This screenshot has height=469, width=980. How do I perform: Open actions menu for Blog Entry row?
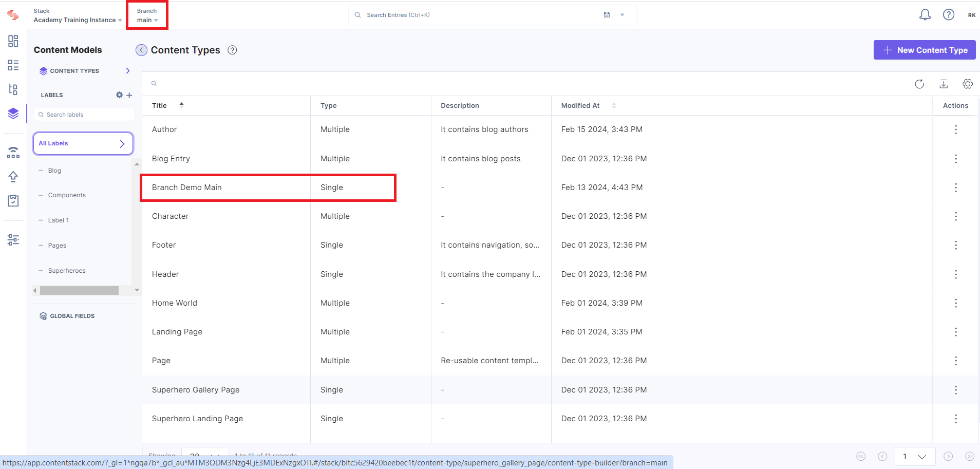956,159
